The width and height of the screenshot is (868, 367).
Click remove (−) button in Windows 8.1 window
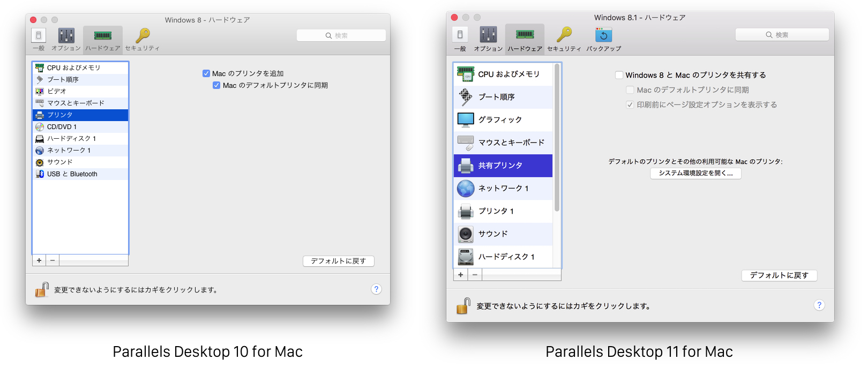pos(475,275)
